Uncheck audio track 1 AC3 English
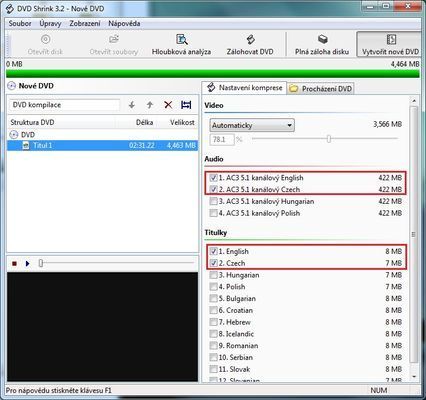This screenshot has height=400, width=426. (213, 178)
